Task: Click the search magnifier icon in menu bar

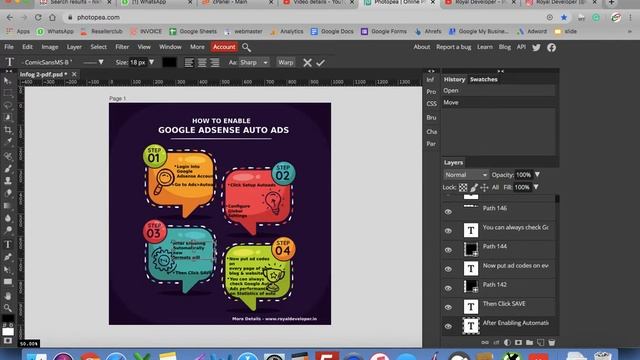Action: click(x=246, y=47)
